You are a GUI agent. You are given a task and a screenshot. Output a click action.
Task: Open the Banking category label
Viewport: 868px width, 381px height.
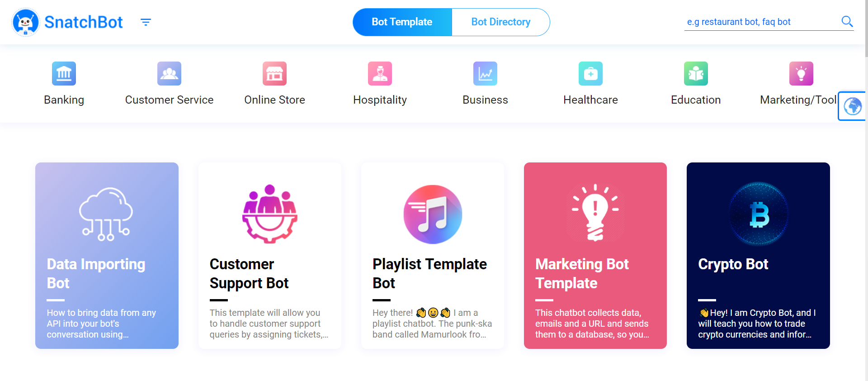tap(64, 100)
